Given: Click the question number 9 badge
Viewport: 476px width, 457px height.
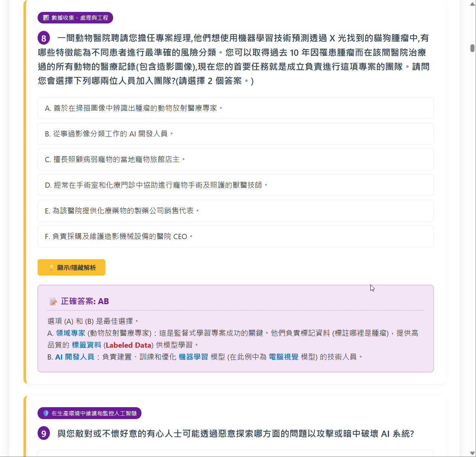Looking at the screenshot, I should coord(44,434).
